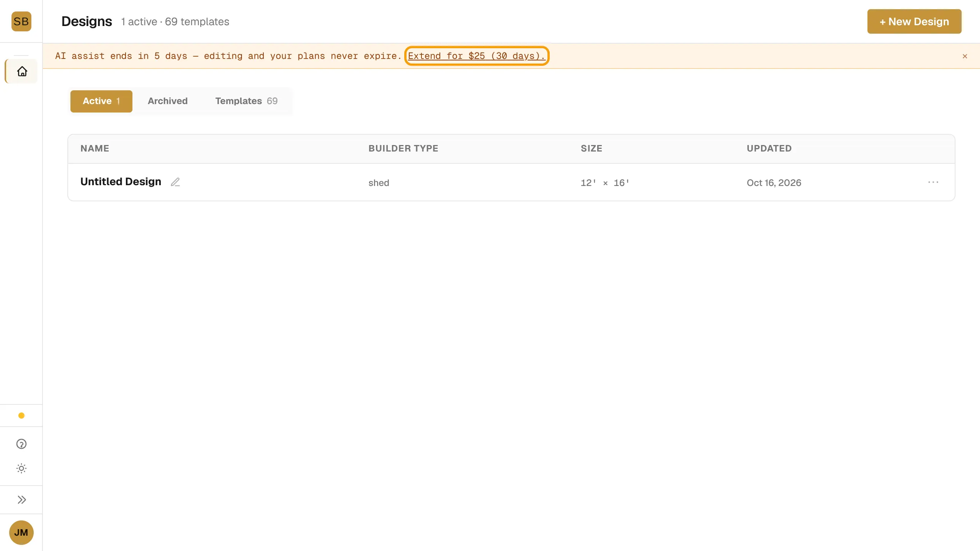980x551 pixels.
Task: Click the '1 active · 69 templates' summary
Action: point(175,22)
